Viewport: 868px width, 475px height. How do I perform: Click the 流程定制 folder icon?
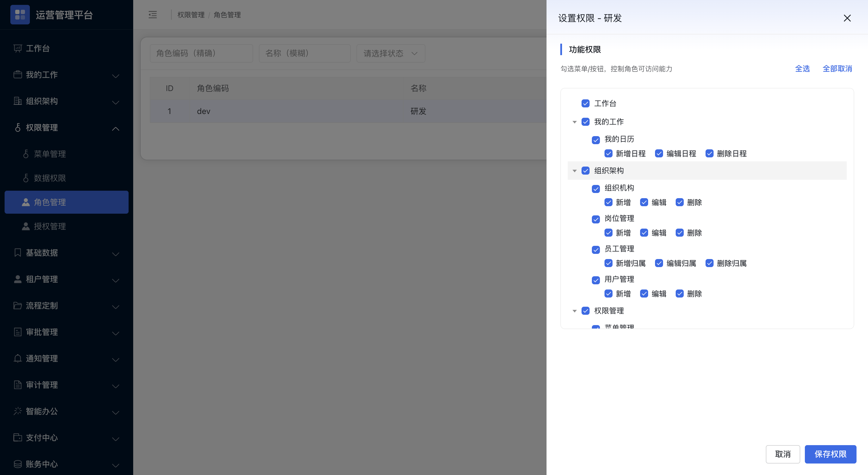[x=18, y=306]
